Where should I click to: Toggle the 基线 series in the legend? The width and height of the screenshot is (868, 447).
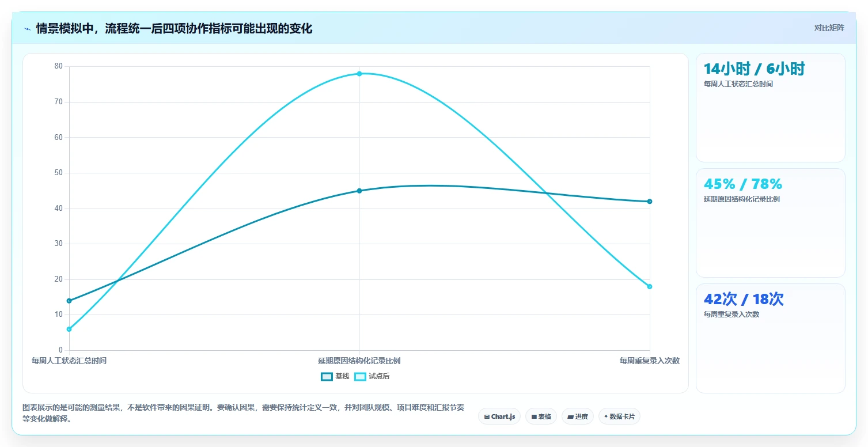coord(335,376)
